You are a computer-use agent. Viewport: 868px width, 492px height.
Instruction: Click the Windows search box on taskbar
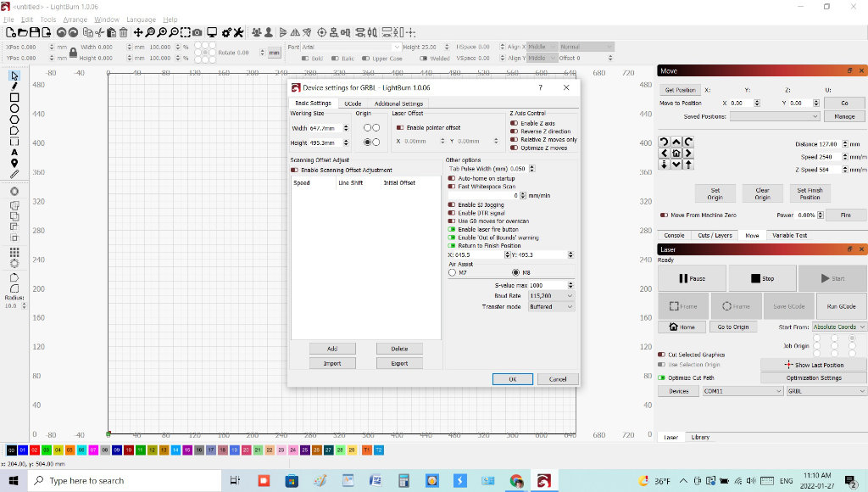coord(125,480)
